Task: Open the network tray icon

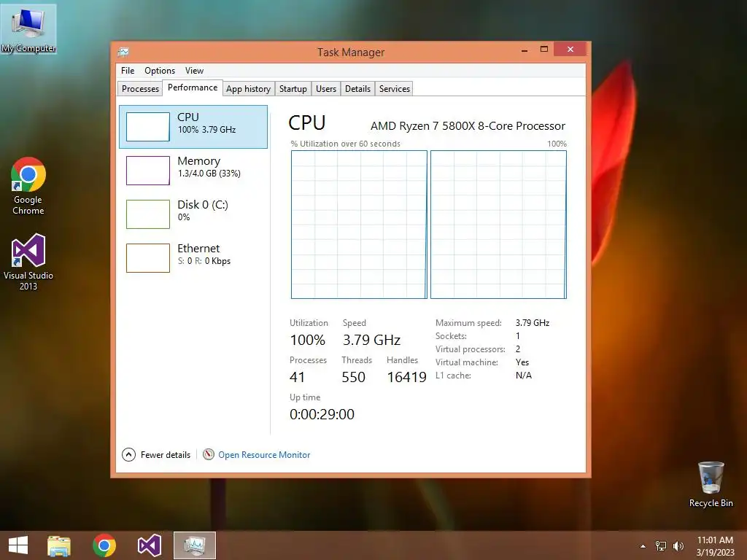Action: point(661,546)
